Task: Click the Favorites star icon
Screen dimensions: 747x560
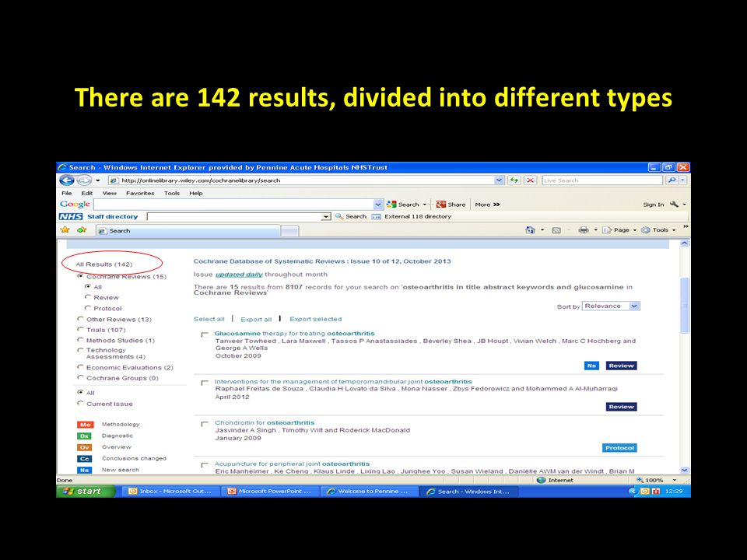Action: (x=65, y=230)
